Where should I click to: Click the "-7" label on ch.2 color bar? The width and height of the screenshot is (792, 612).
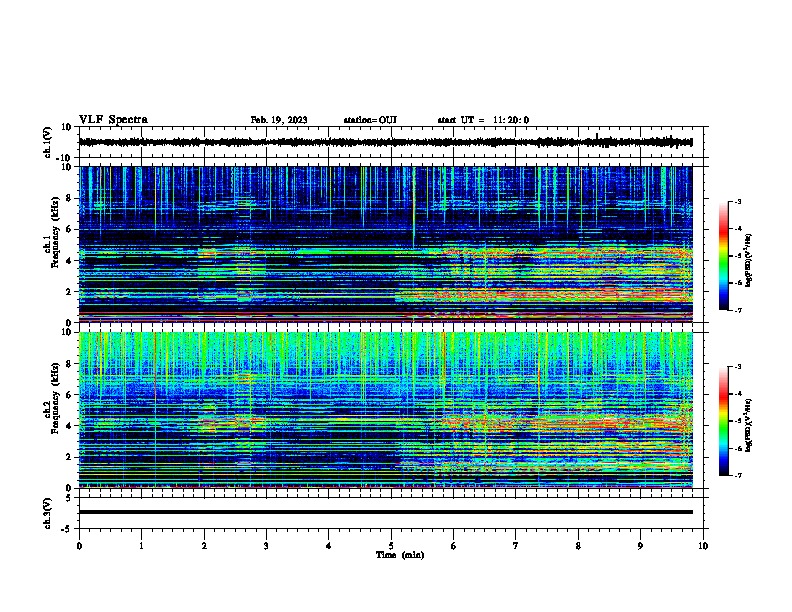click(737, 475)
